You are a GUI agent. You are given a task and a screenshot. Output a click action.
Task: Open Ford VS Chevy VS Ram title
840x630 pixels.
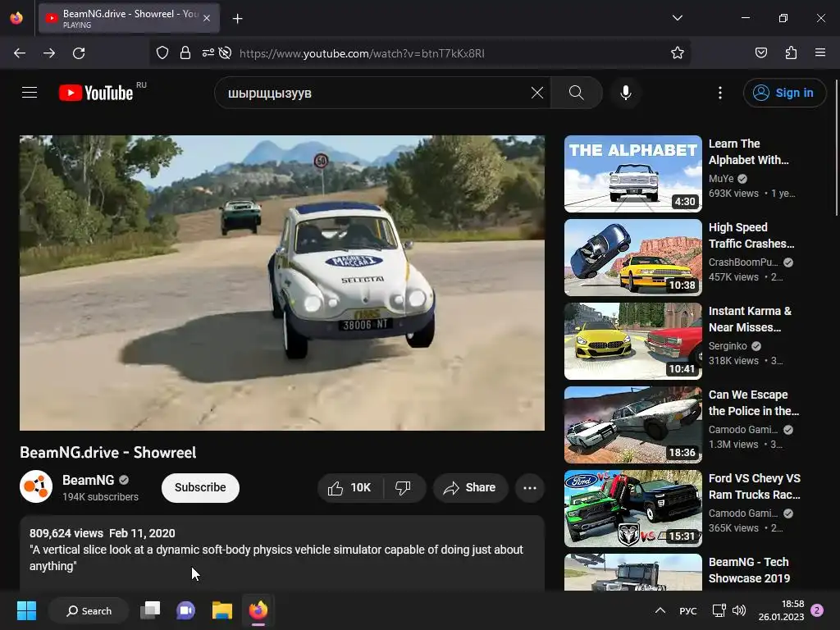tap(755, 486)
